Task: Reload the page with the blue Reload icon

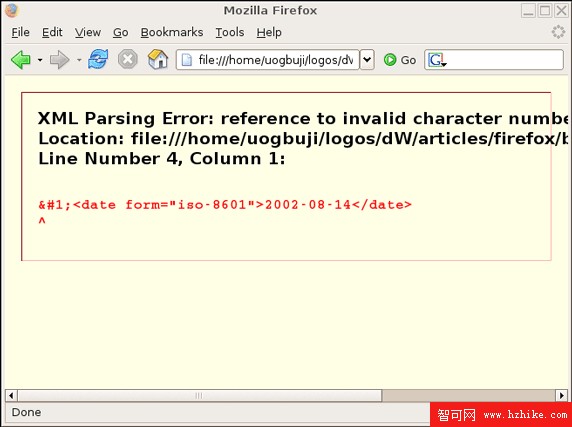Action: [98, 59]
